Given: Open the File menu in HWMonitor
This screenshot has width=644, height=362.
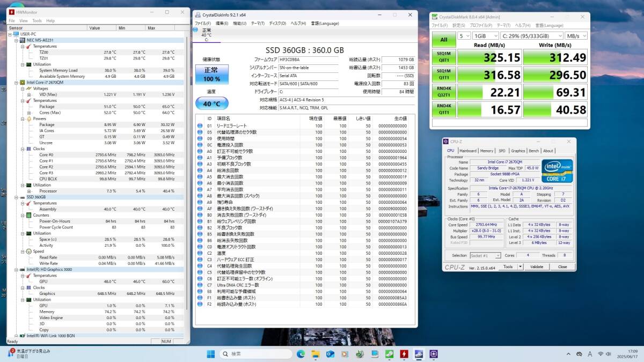Looking at the screenshot, I should (x=12, y=21).
